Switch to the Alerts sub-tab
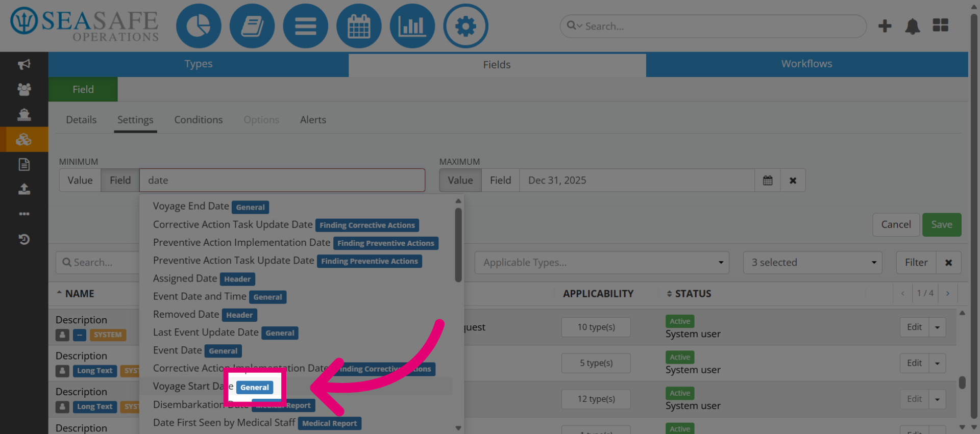The height and width of the screenshot is (434, 980). pyautogui.click(x=313, y=120)
